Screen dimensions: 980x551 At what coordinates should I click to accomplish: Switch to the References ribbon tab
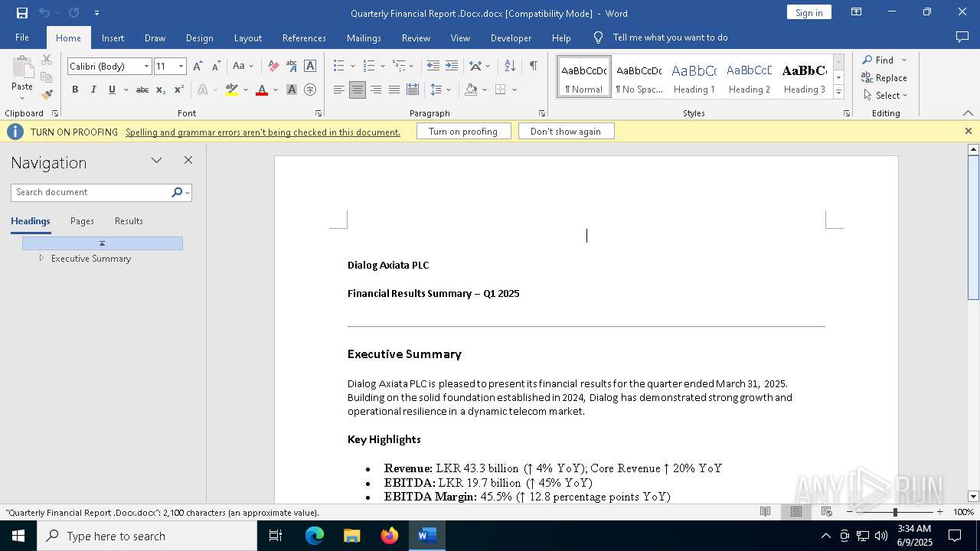point(304,37)
